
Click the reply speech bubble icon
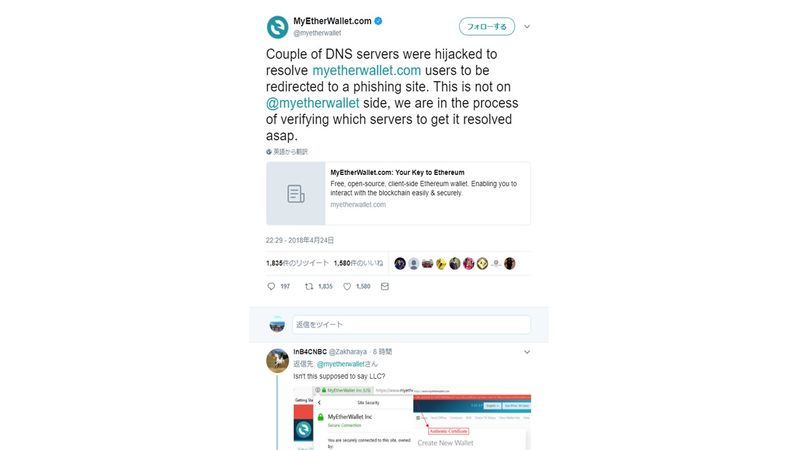[x=271, y=287]
